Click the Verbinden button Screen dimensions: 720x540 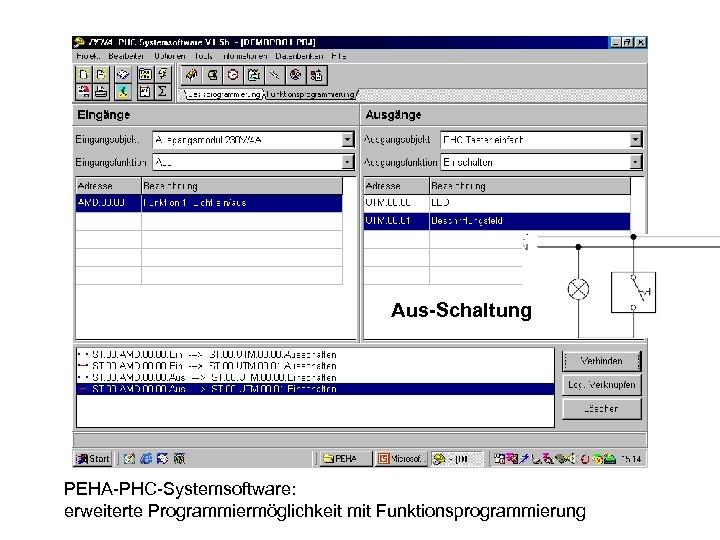602,361
